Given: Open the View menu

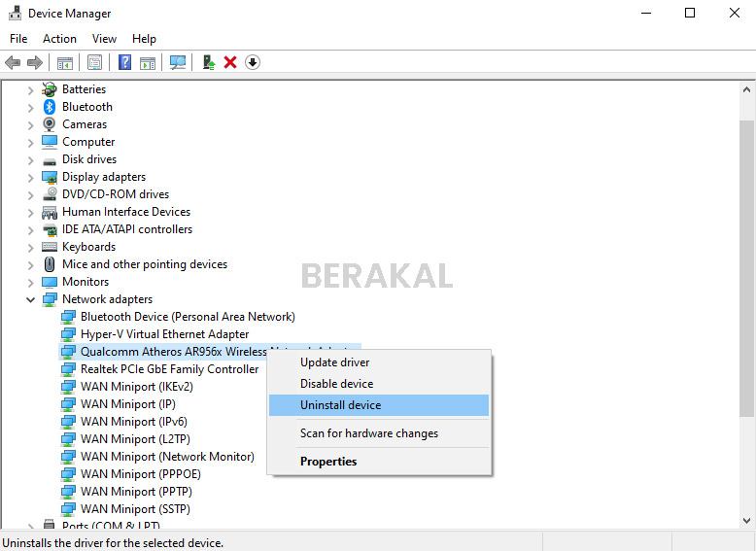Looking at the screenshot, I should [104, 39].
